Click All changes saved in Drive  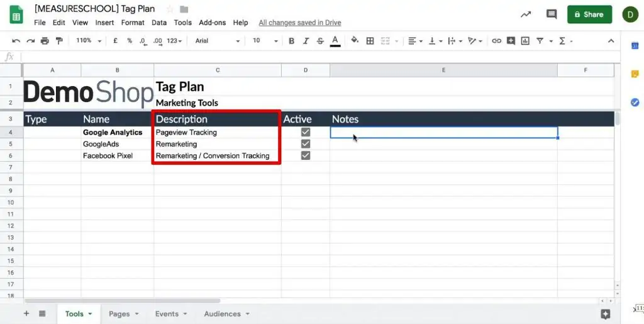[x=300, y=23]
